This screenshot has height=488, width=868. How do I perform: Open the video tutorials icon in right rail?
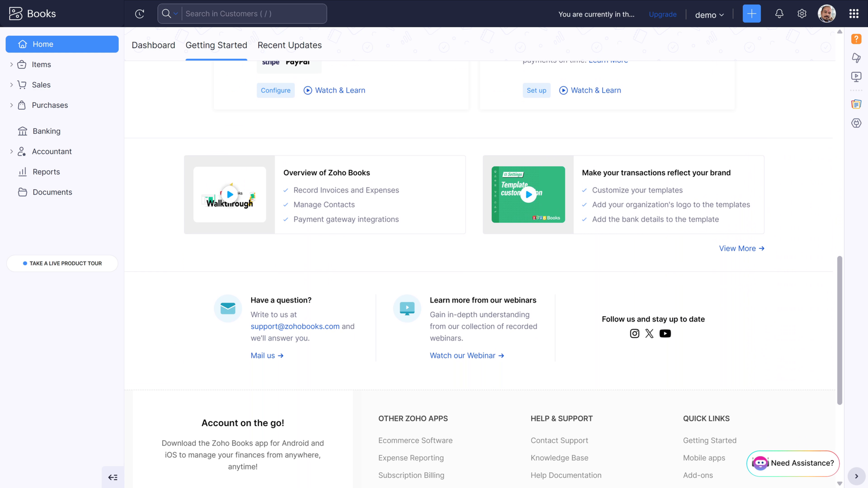[856, 77]
